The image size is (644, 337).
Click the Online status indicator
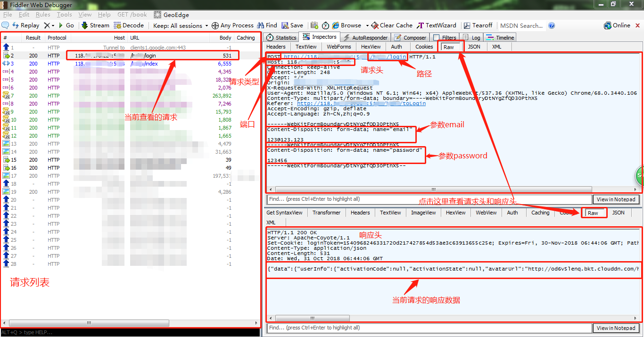pyautogui.click(x=617, y=25)
